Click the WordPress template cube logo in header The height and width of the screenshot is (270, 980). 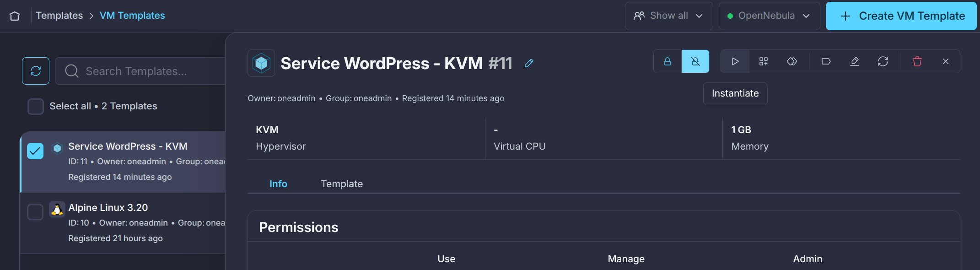(261, 63)
